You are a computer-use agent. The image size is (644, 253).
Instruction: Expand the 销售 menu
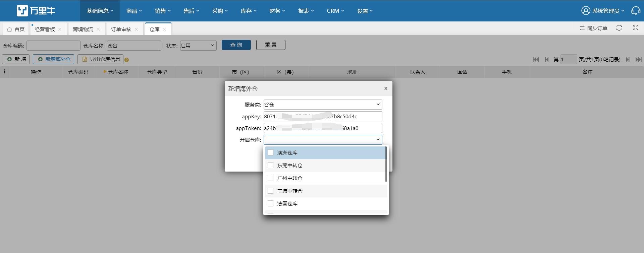click(163, 11)
